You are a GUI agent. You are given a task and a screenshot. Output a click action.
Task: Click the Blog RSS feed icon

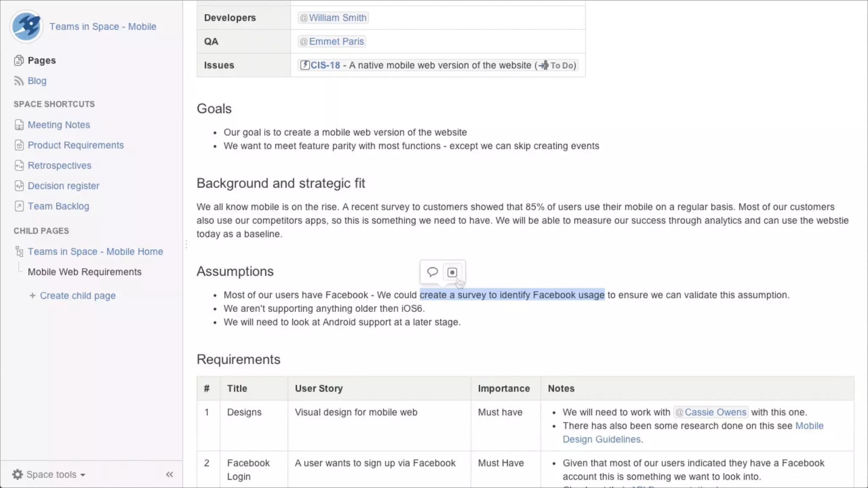[x=19, y=81]
